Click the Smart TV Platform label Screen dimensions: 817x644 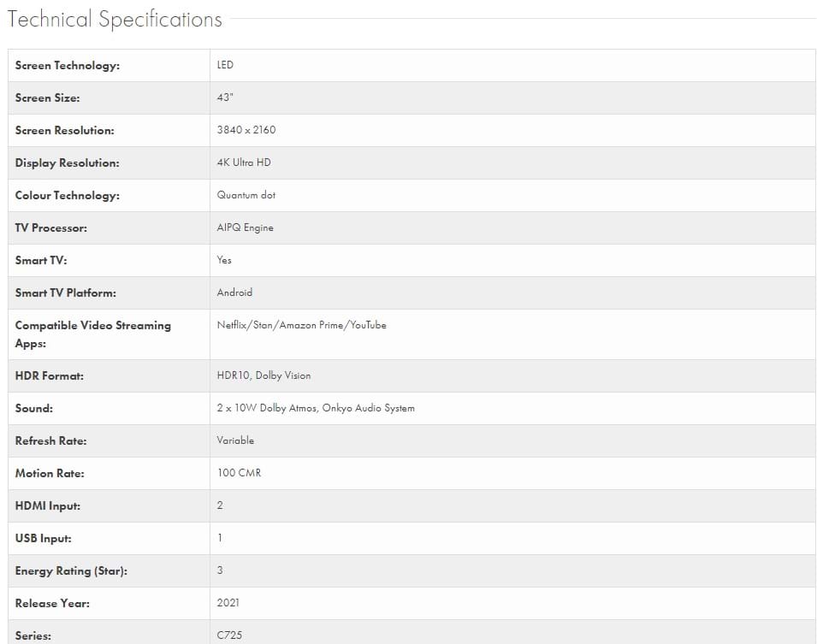coord(65,292)
